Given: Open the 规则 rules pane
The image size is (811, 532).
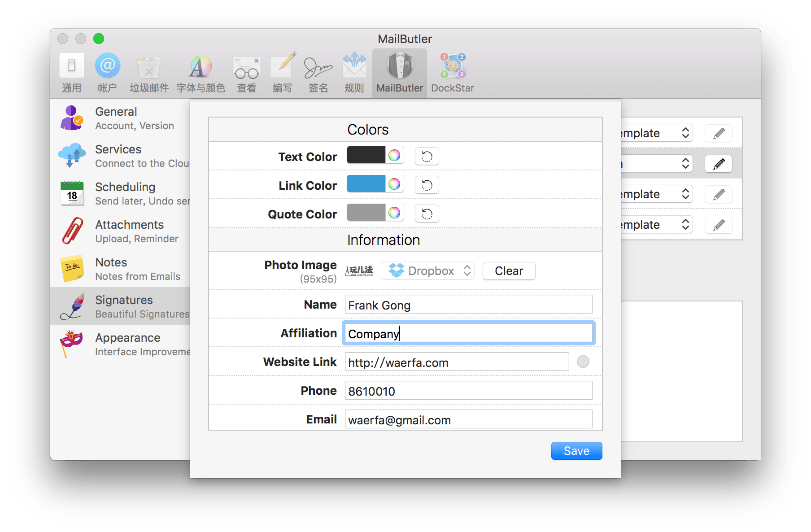Looking at the screenshot, I should click(x=354, y=73).
